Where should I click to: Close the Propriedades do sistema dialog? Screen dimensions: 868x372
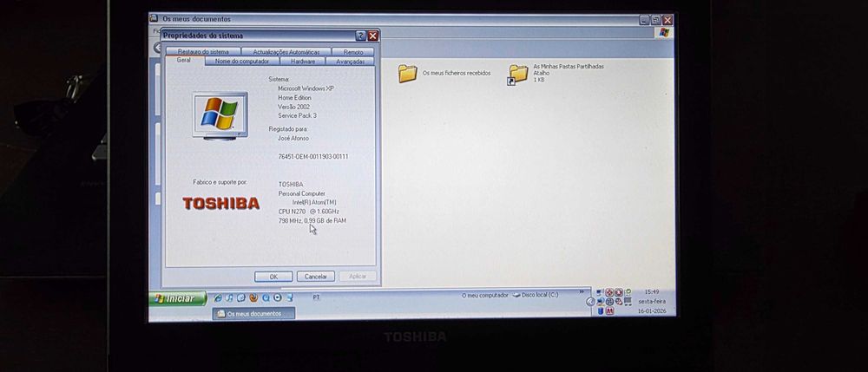point(373,36)
